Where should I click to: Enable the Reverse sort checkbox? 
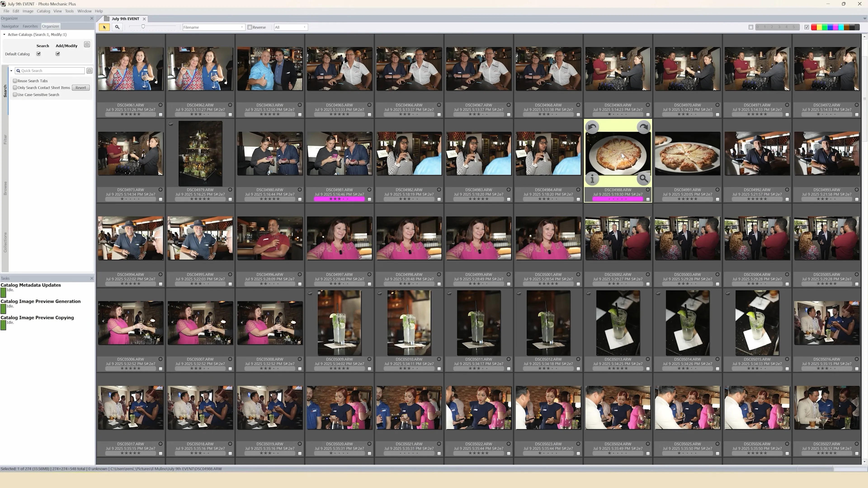(250, 27)
